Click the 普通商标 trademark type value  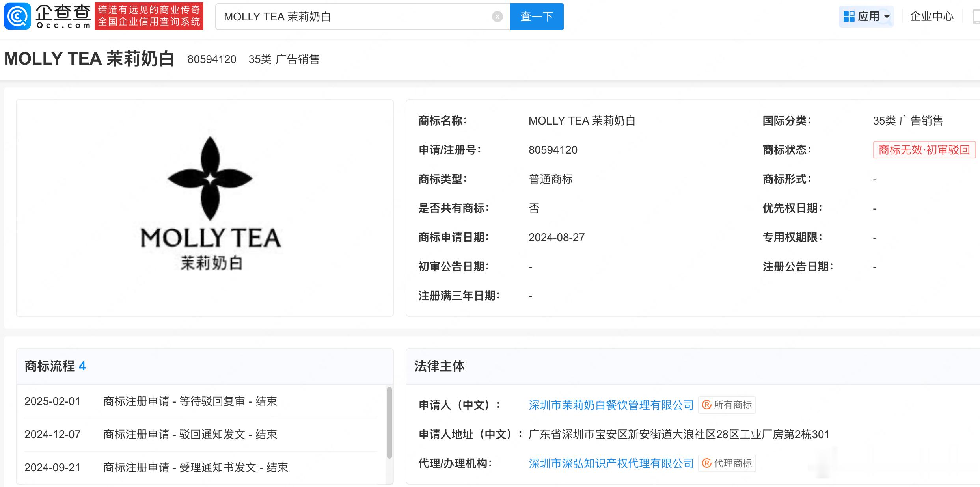pos(551,179)
